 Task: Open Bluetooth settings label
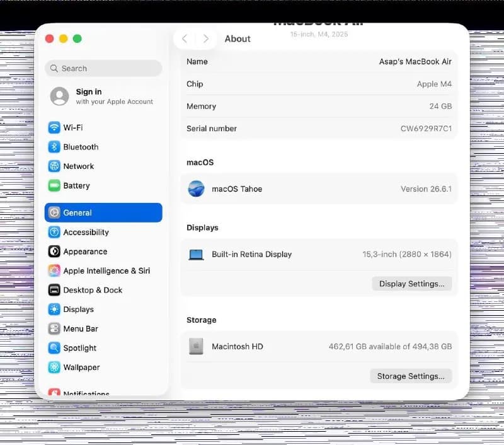click(x=81, y=147)
